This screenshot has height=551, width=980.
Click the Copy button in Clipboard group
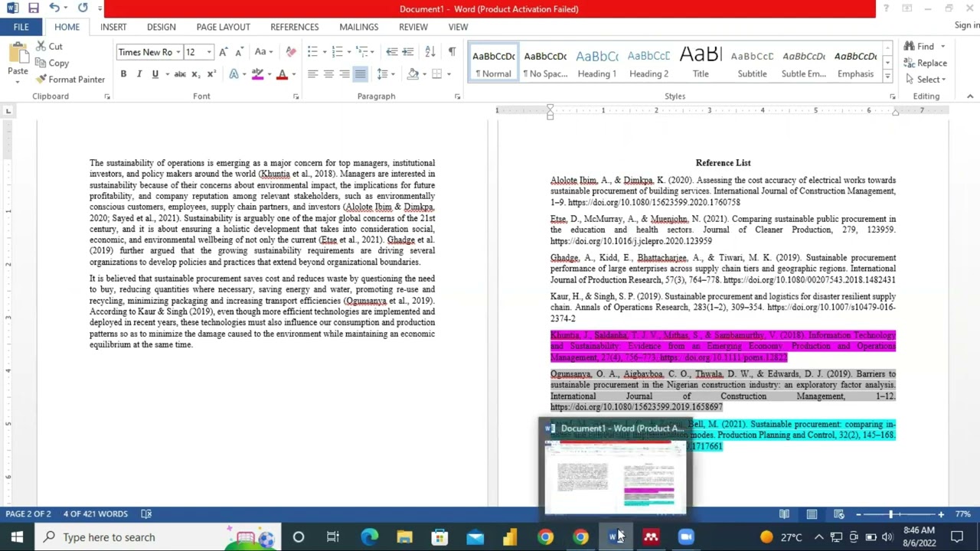click(52, 63)
